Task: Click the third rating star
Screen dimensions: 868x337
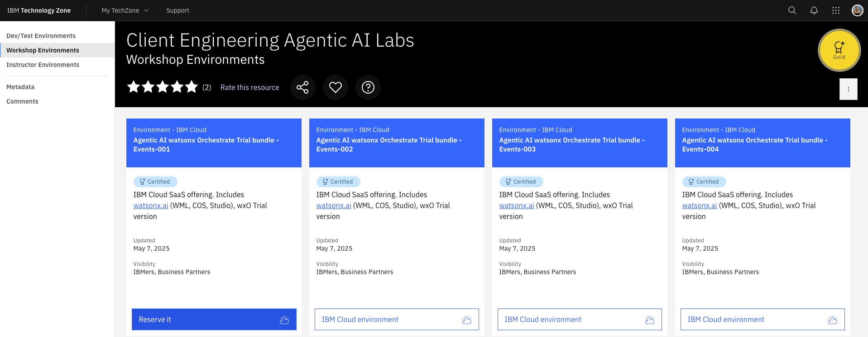Action: [x=163, y=87]
